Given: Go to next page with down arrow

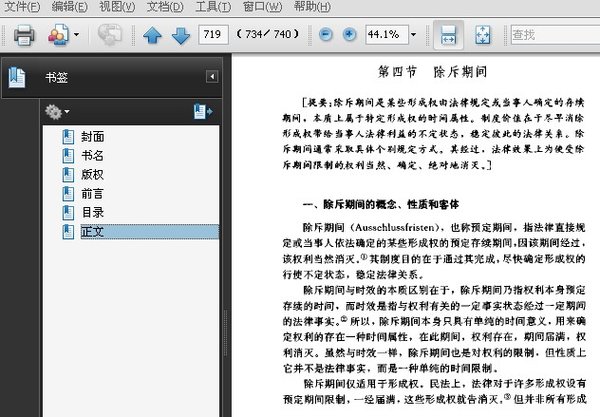Looking at the screenshot, I should pyautogui.click(x=181, y=35).
